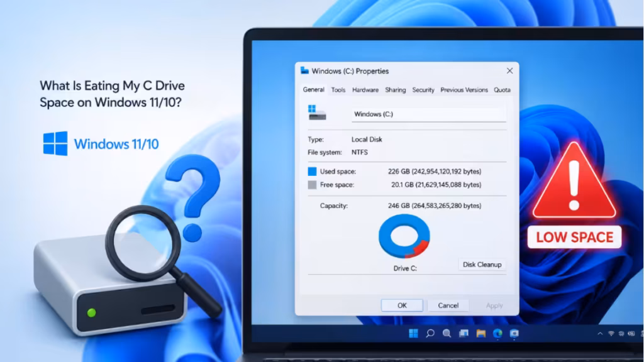
Task: View the Quota tab
Action: point(502,90)
